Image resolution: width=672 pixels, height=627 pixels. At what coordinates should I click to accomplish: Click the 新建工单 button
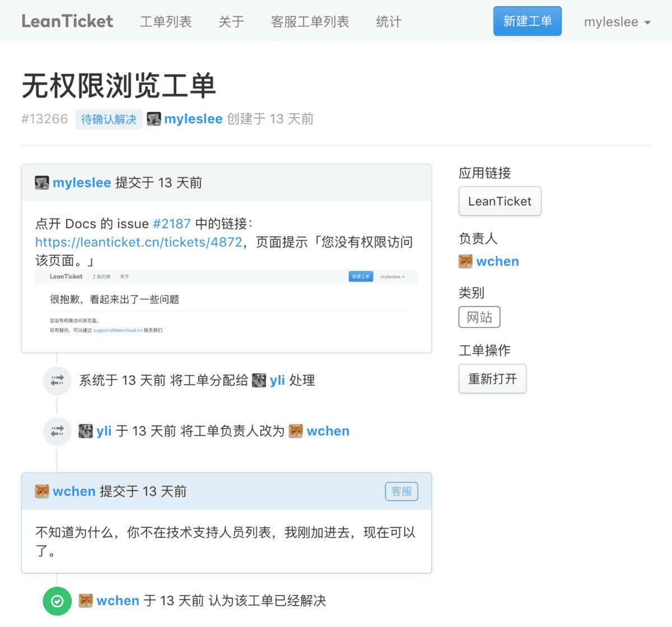coord(528,21)
